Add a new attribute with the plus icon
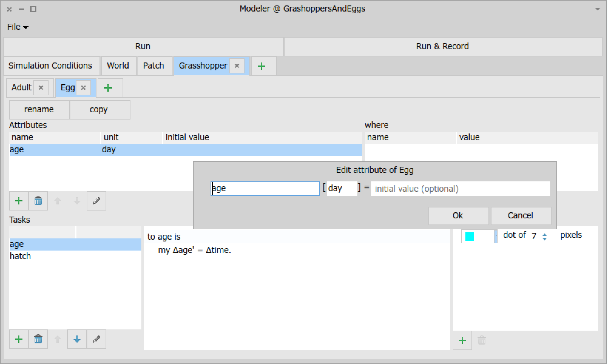This screenshot has height=364, width=608. pos(19,201)
